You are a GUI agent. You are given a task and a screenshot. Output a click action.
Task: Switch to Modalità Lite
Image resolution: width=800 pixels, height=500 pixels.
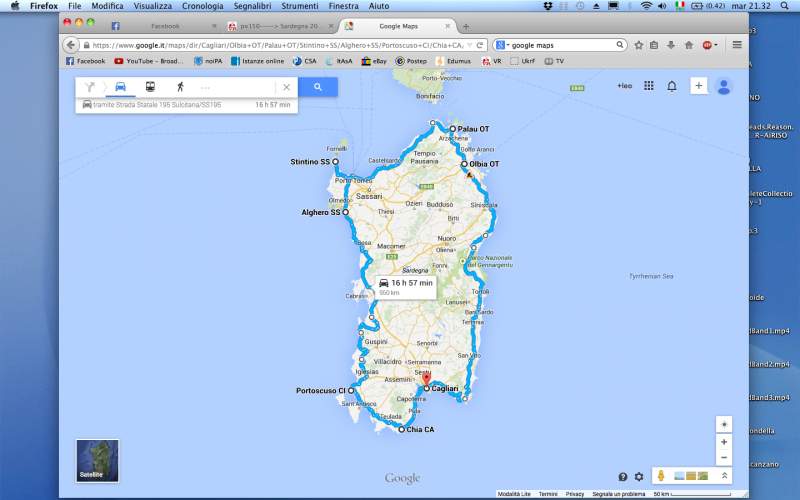point(514,494)
